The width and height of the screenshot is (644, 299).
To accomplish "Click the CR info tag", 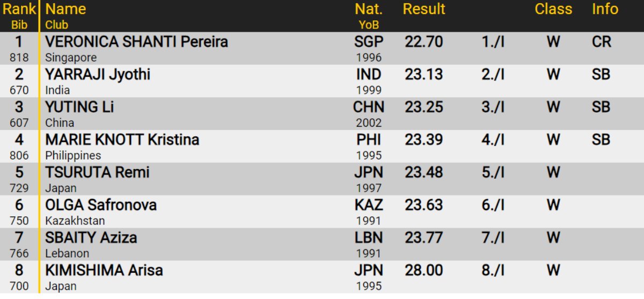I will point(601,42).
